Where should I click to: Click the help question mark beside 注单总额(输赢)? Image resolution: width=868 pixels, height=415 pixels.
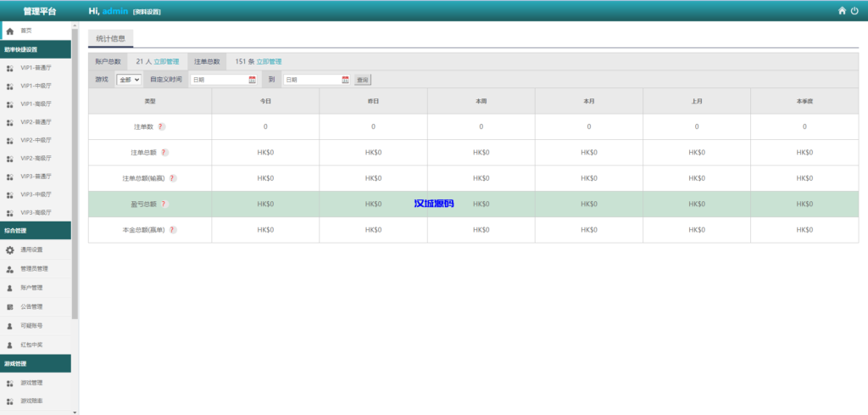click(x=172, y=178)
